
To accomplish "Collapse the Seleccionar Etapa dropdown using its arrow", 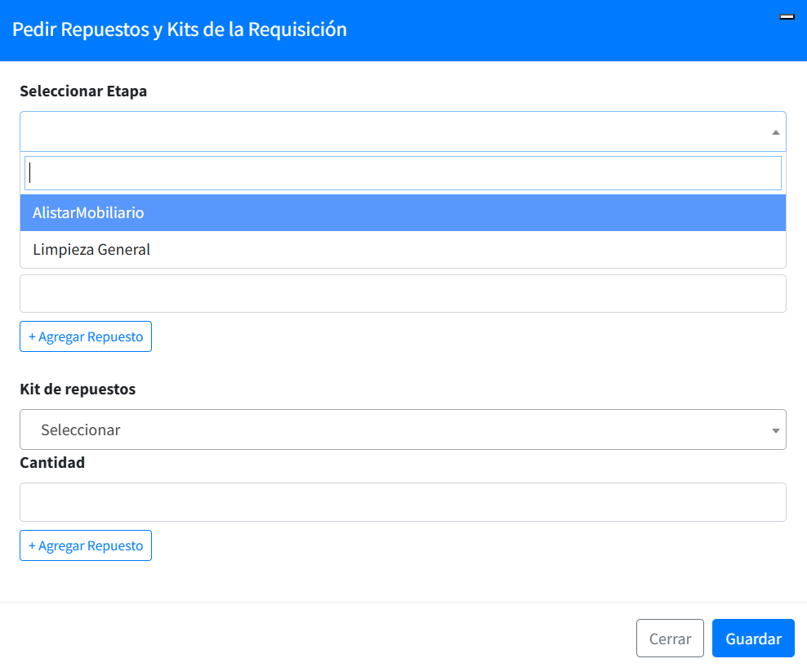I will tap(775, 132).
